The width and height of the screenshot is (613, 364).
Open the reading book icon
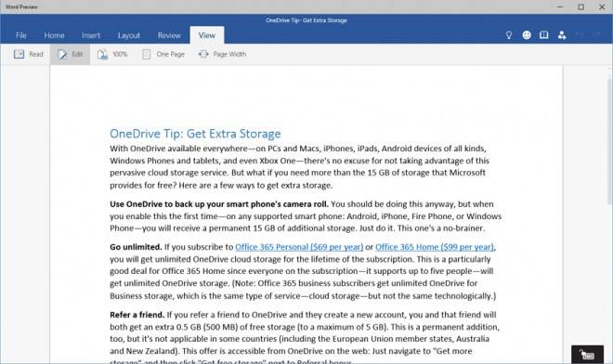point(543,35)
